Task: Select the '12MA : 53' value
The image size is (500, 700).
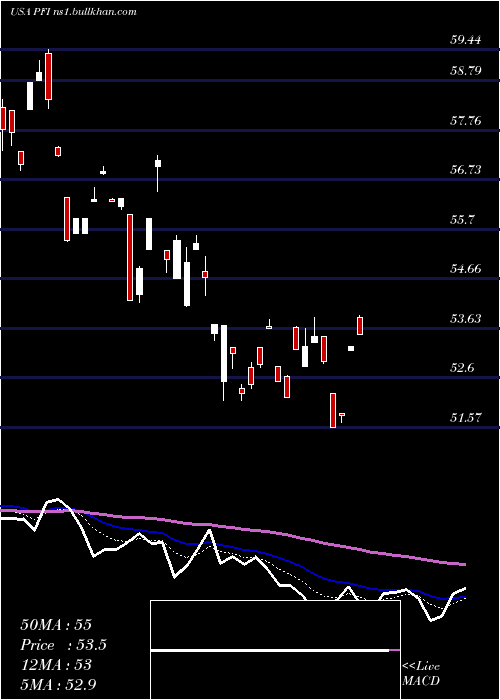Action: tap(56, 665)
